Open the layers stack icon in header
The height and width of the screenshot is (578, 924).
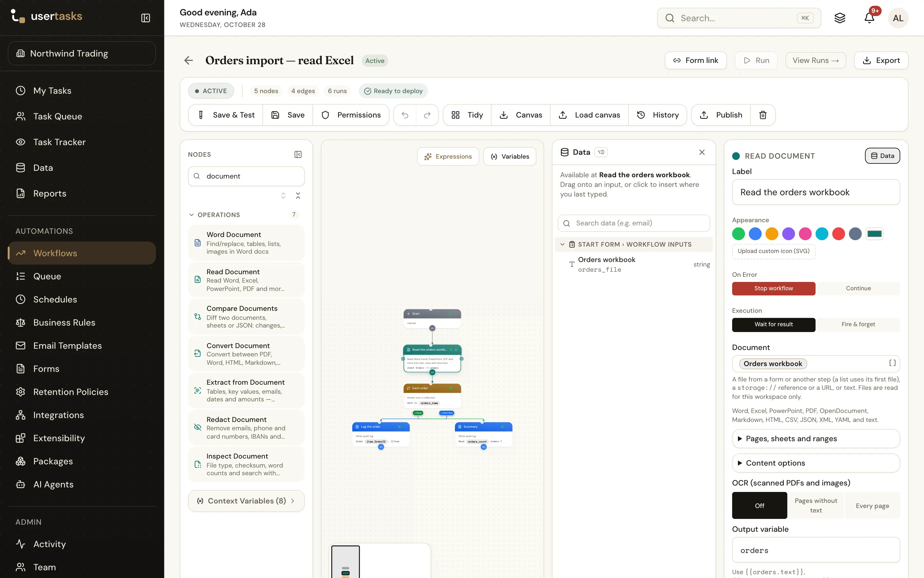coord(840,18)
